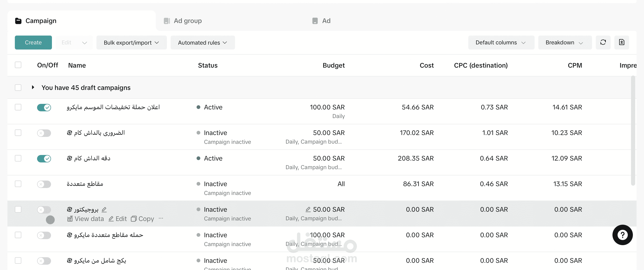Viewport: 644px width, 270px height.
Task: Open the three-dots more options menu
Action: click(161, 218)
